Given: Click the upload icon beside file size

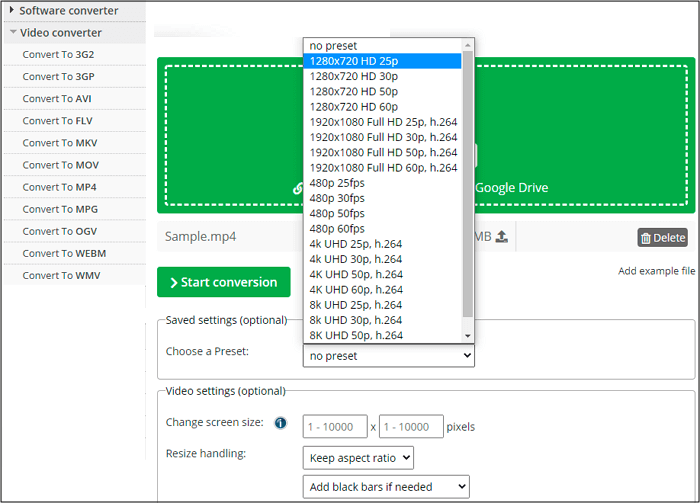Looking at the screenshot, I should click(502, 237).
